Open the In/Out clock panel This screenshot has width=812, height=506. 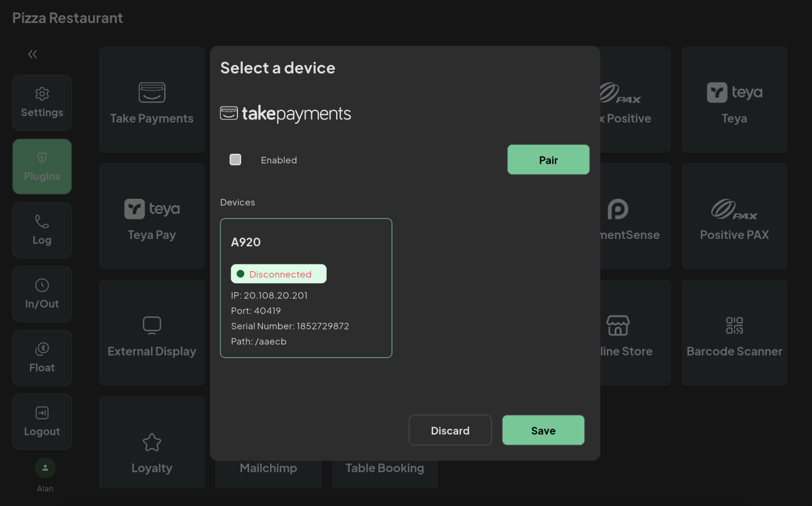(42, 294)
